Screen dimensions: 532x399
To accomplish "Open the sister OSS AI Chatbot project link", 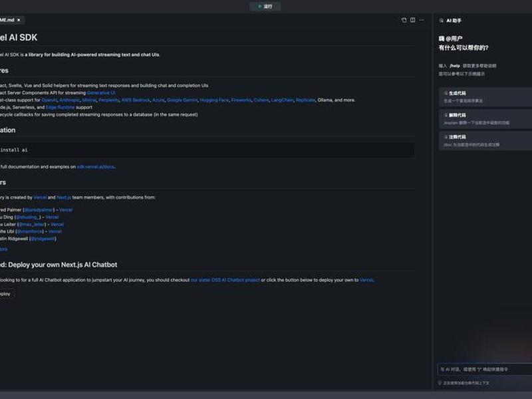I will [x=225, y=280].
